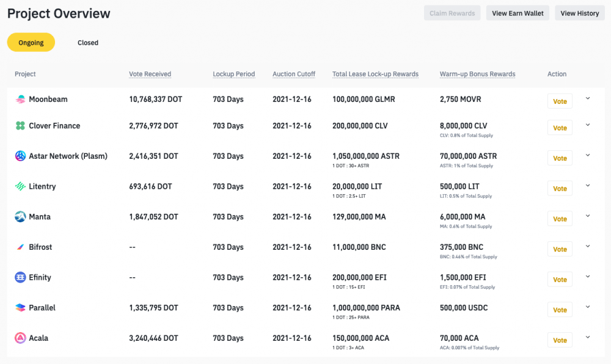Click the Acala project name
This screenshot has height=364, width=611.
38,338
